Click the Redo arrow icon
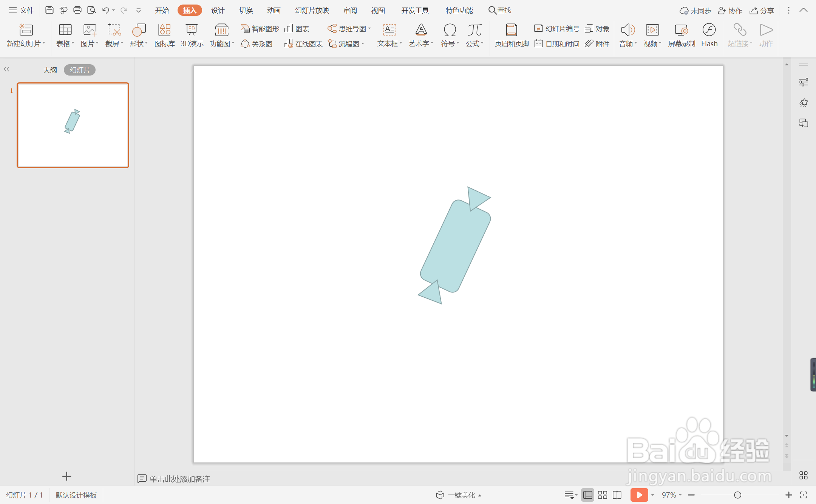The width and height of the screenshot is (816, 504). tap(124, 10)
